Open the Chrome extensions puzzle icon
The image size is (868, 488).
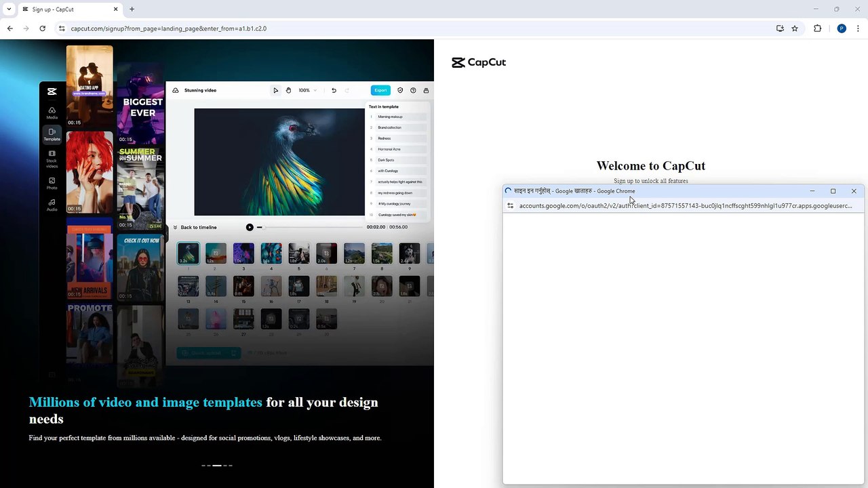coord(817,28)
